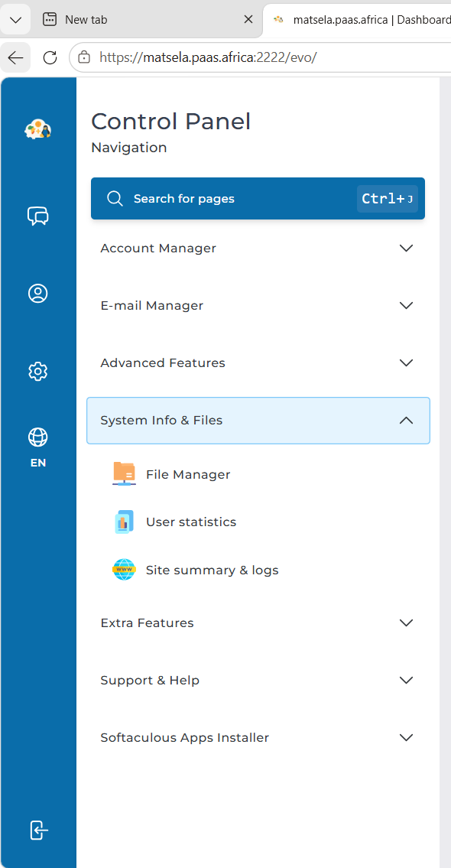The height and width of the screenshot is (868, 451).
Task: Open the File Manager link
Action: (188, 474)
